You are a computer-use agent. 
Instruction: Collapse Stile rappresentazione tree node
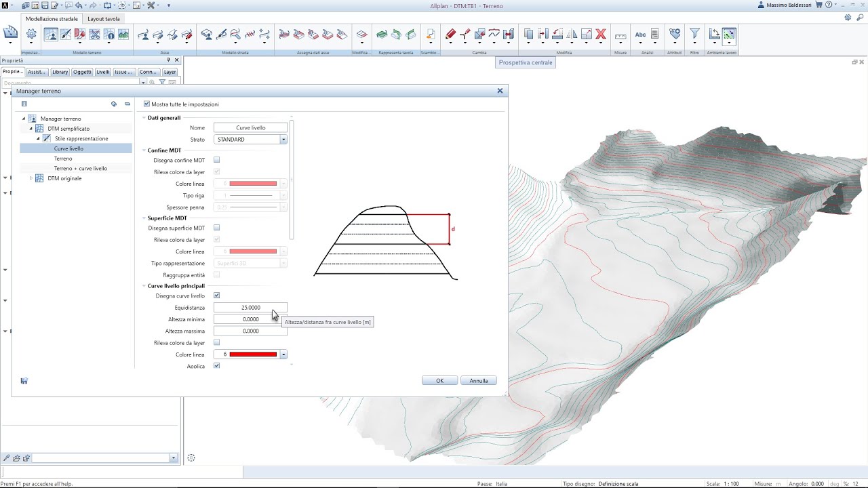[38, 138]
